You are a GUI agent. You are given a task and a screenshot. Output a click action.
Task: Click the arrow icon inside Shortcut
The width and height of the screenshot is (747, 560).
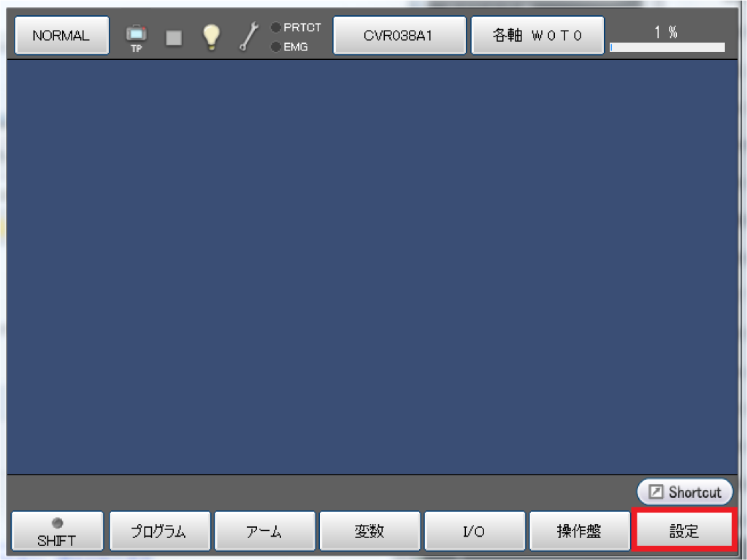(656, 491)
